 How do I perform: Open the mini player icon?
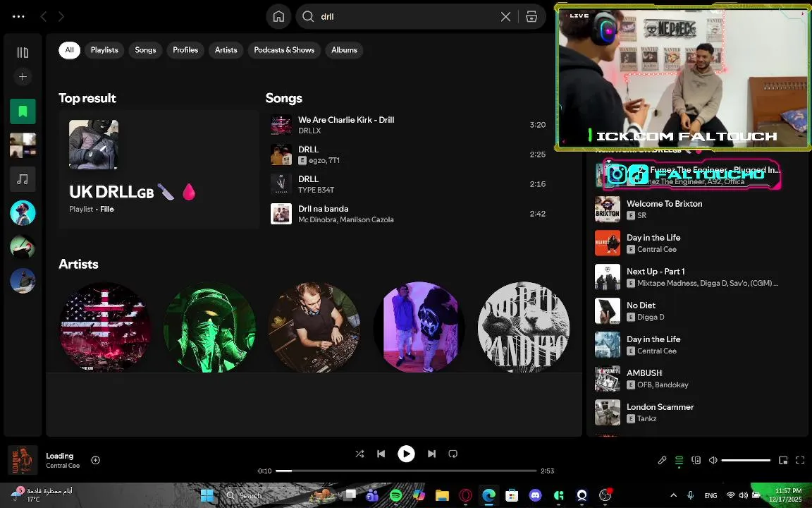coord(783,460)
